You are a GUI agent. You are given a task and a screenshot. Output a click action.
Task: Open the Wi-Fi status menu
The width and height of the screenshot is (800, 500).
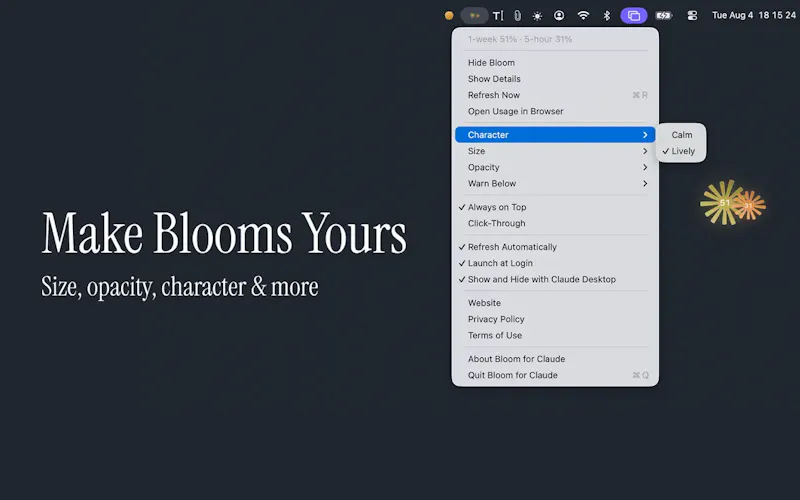pyautogui.click(x=583, y=15)
